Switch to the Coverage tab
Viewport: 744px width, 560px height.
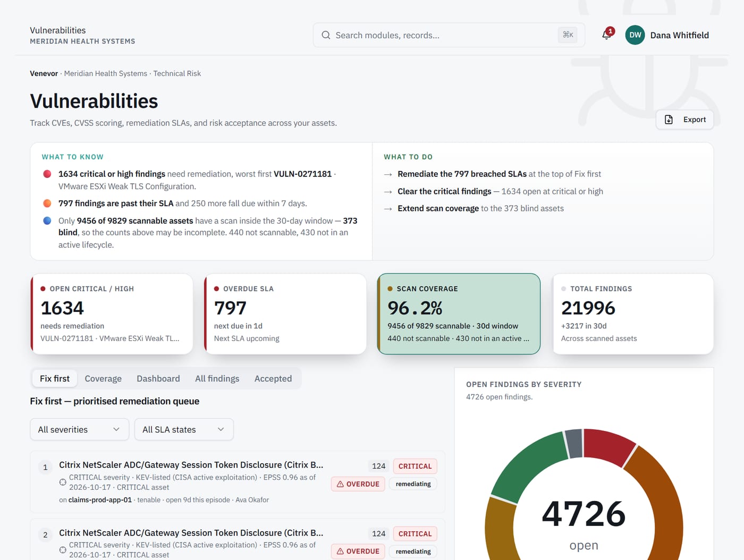pyautogui.click(x=103, y=378)
